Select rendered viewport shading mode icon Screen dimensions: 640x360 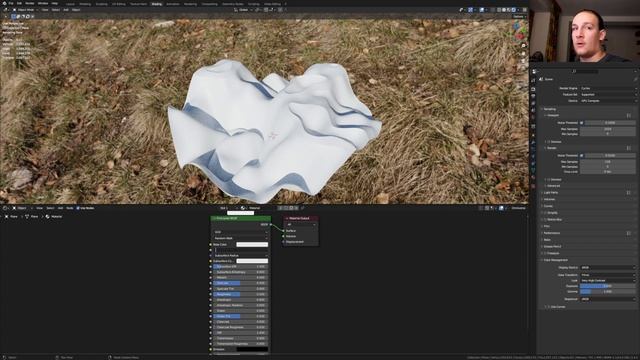click(x=514, y=10)
